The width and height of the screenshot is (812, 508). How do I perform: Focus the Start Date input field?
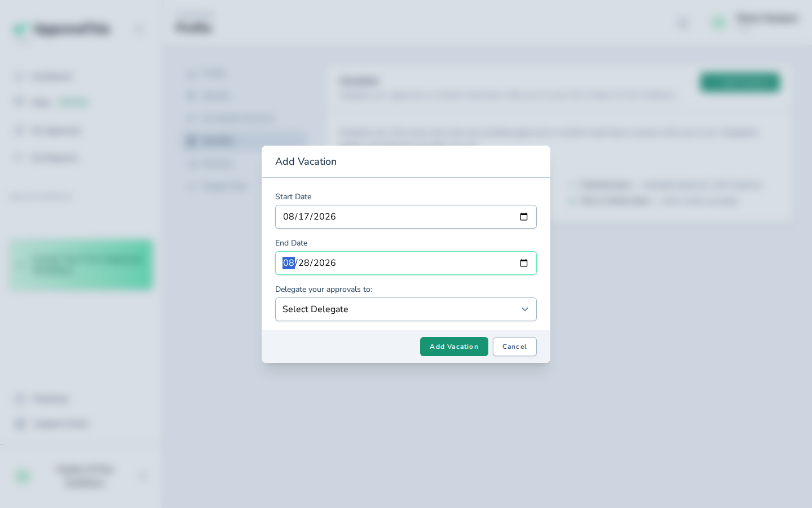[406, 217]
